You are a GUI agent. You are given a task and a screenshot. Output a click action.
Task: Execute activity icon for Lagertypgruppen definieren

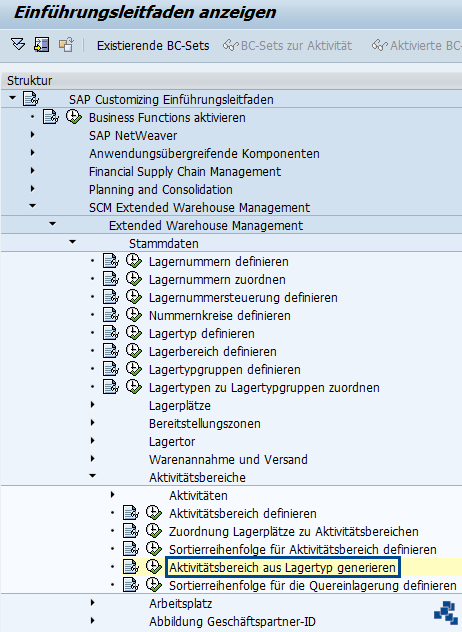(134, 369)
